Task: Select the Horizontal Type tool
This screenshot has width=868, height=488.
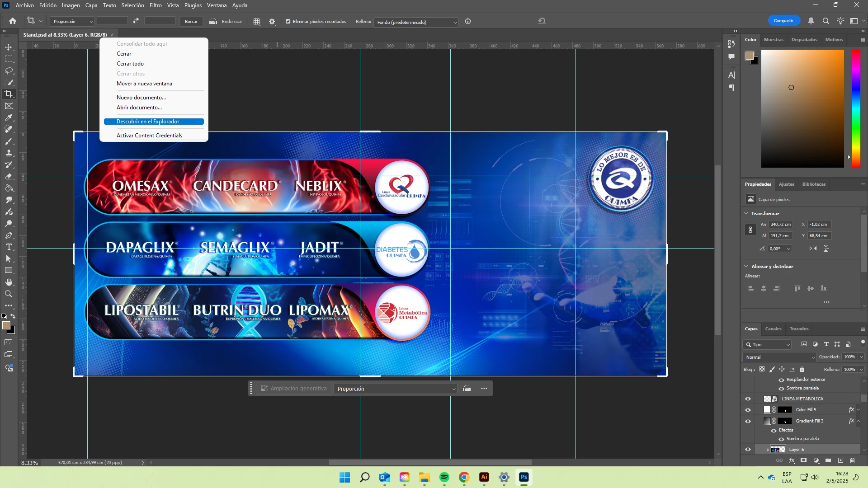Action: point(9,247)
